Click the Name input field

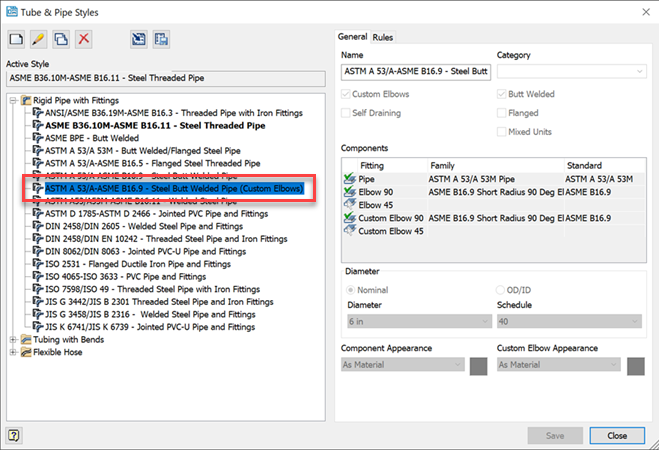(x=416, y=72)
